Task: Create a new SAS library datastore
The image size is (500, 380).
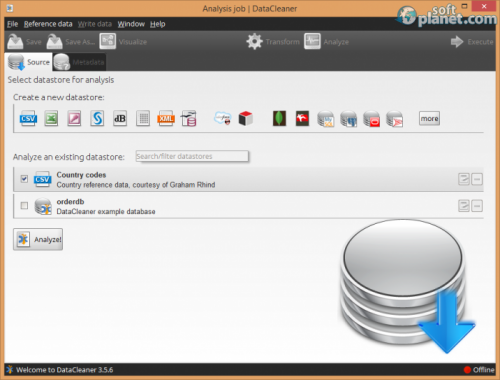Action: click(x=97, y=118)
